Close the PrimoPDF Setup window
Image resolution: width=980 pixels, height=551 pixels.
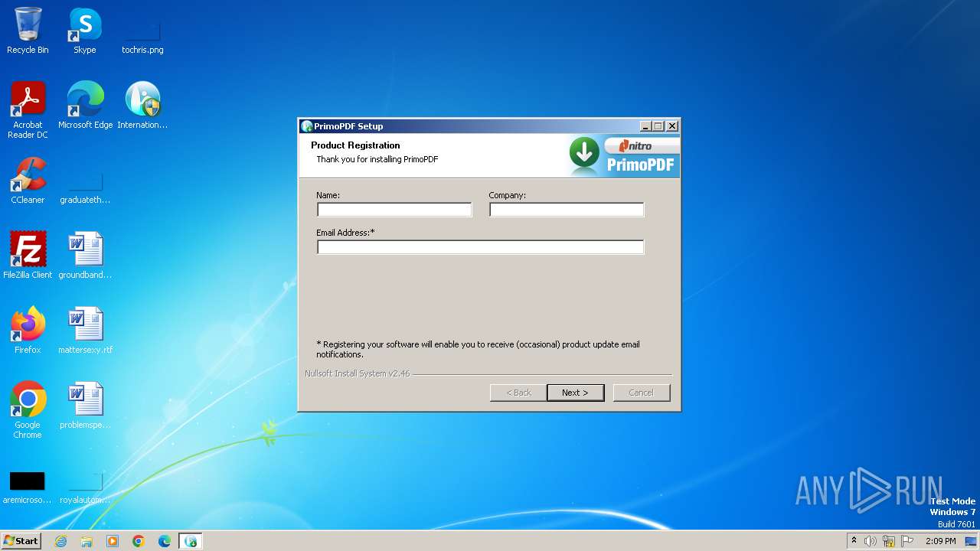(672, 126)
